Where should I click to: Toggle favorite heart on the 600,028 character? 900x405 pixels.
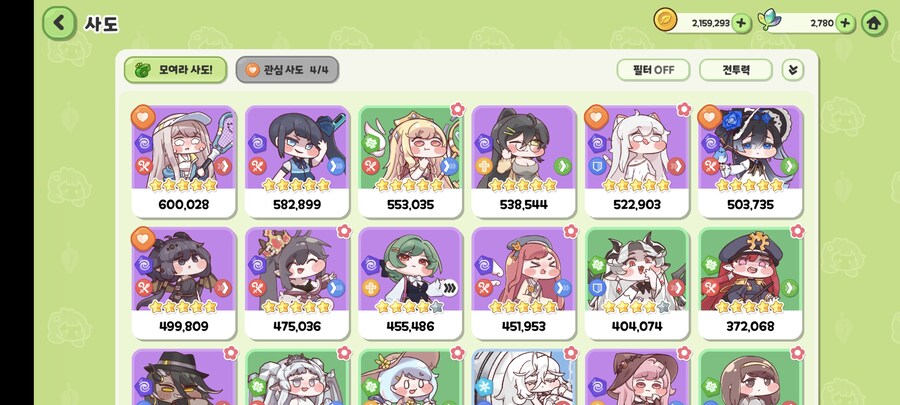143,117
